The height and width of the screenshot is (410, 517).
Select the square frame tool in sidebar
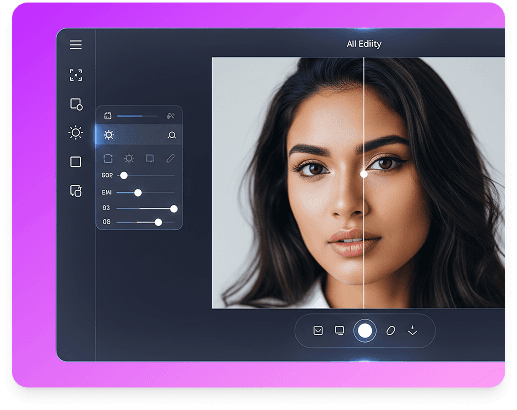click(x=76, y=162)
